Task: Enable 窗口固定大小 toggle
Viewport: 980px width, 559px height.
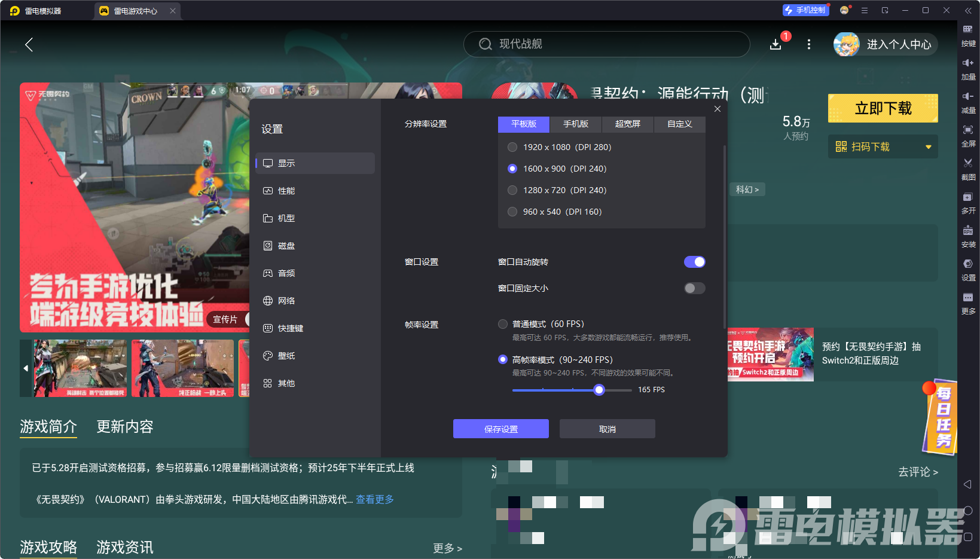Action: pos(694,288)
